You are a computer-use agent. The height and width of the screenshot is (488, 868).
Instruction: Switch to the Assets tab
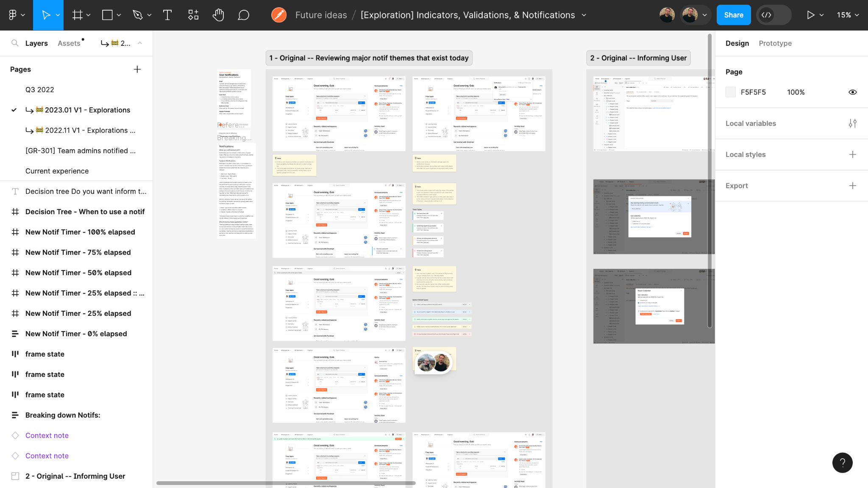click(69, 43)
